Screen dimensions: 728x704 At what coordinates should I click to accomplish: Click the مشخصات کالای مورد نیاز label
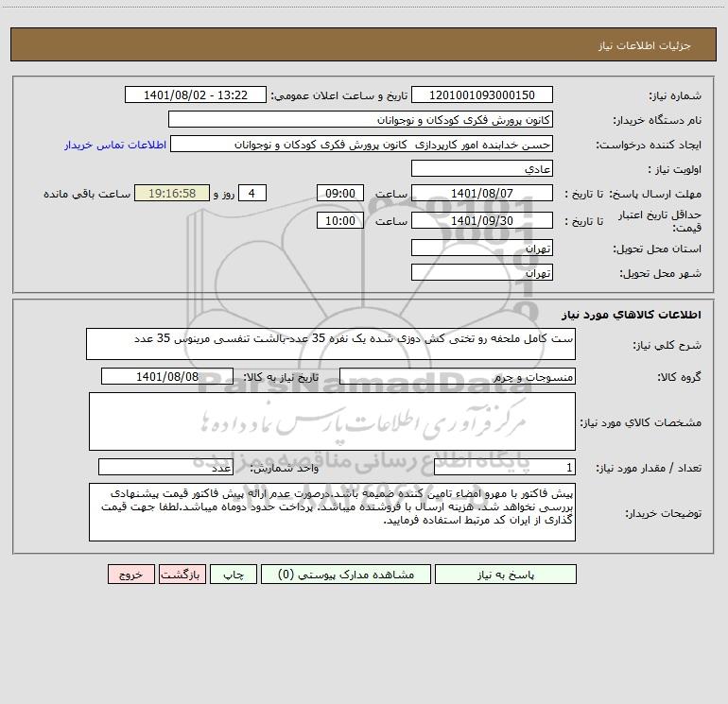click(x=641, y=422)
